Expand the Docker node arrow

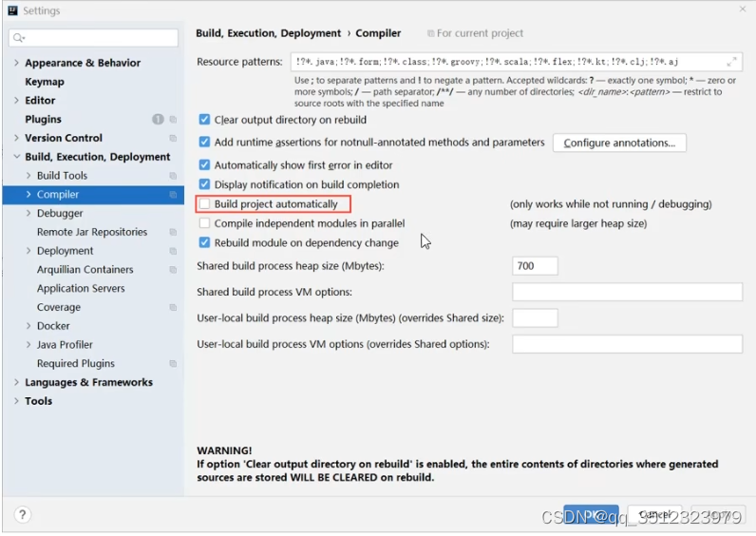point(28,326)
